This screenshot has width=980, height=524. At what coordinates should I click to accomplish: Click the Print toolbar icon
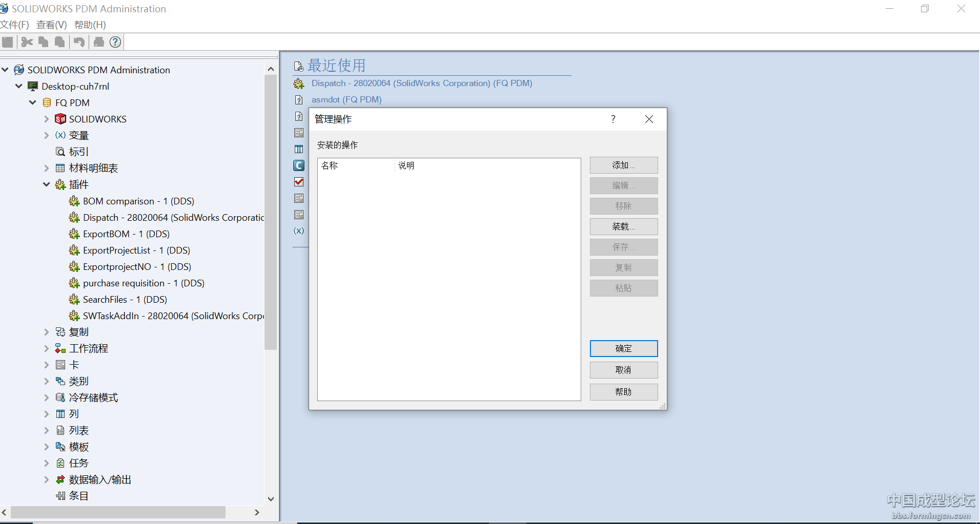point(99,42)
